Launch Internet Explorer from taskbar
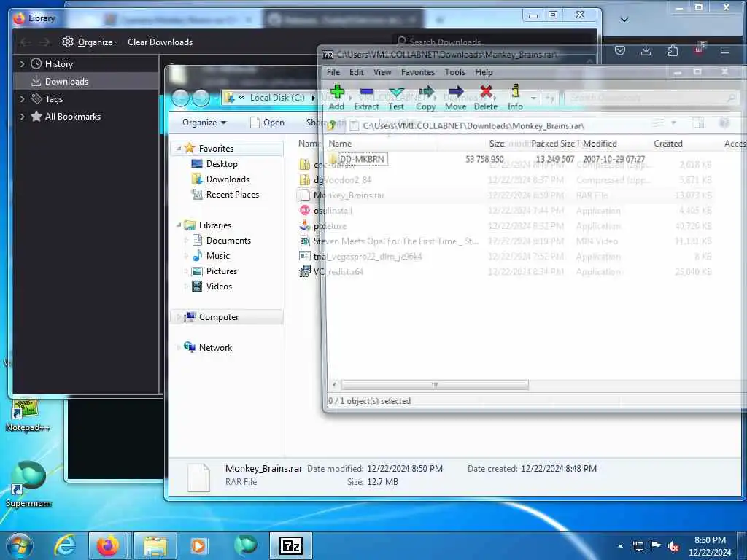 click(x=65, y=545)
